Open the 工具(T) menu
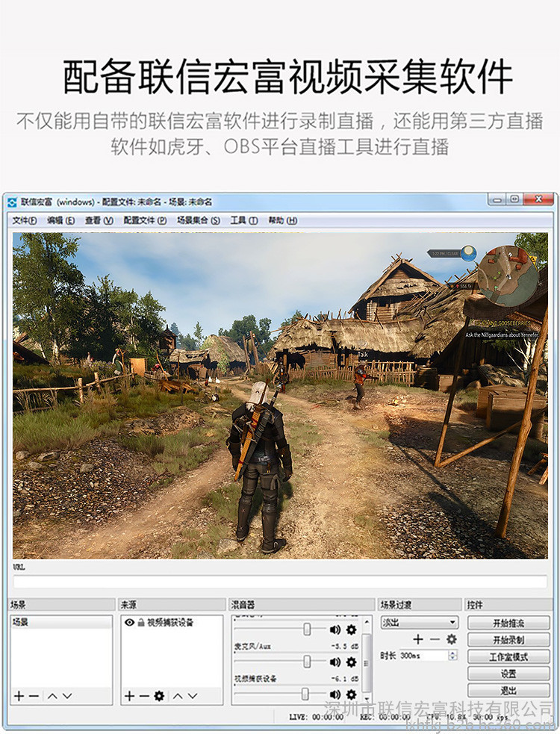This screenshot has height=734, width=560. (x=244, y=220)
